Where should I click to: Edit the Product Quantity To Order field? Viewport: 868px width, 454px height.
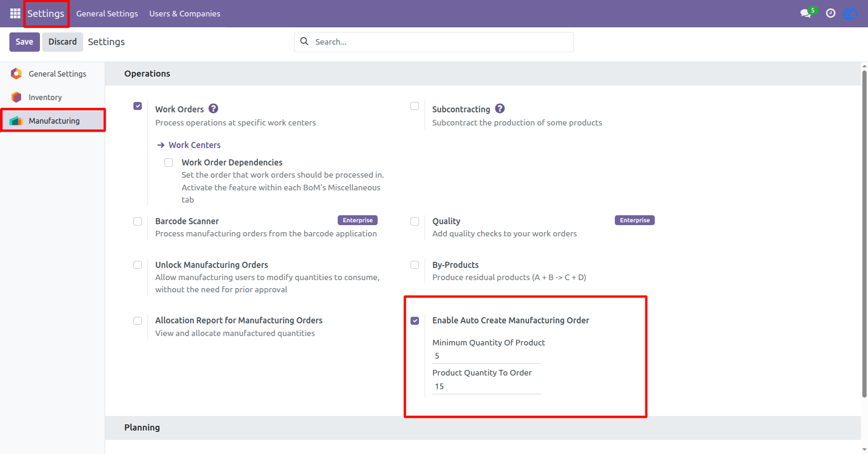(487, 387)
